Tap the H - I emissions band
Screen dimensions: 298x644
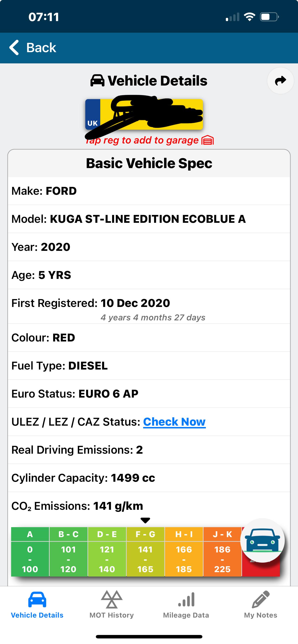click(x=184, y=551)
